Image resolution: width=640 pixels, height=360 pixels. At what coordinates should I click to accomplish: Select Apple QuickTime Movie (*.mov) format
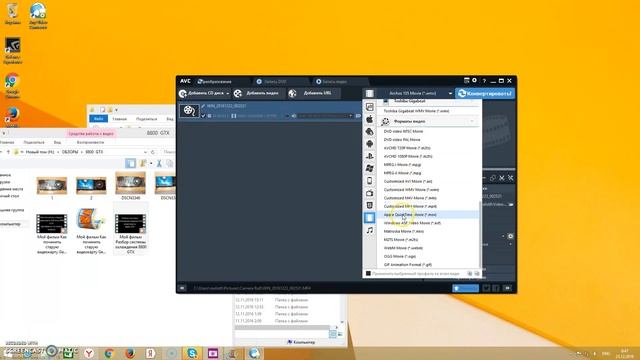428,215
